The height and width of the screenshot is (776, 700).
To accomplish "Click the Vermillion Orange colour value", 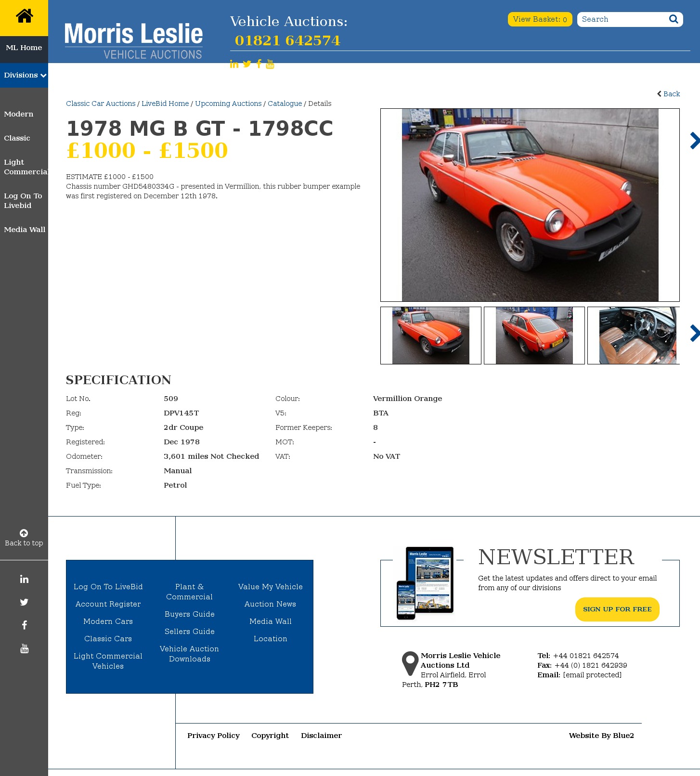I will (x=408, y=399).
